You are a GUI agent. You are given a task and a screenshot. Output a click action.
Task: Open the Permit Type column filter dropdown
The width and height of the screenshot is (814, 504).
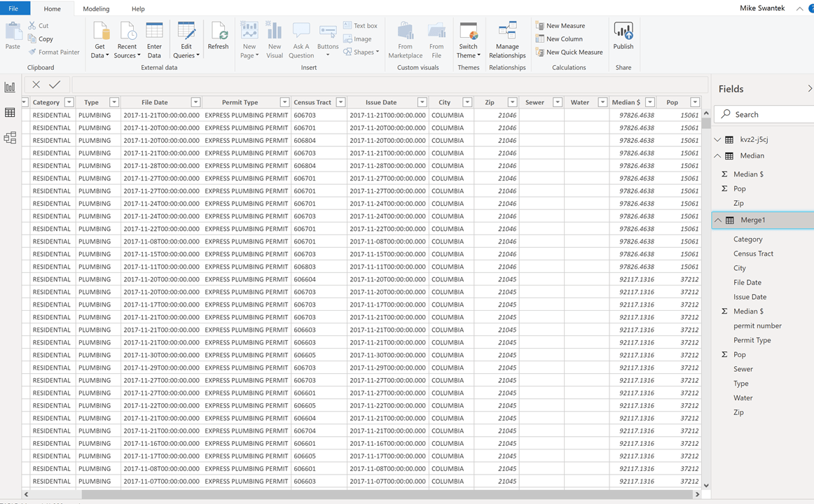pyautogui.click(x=284, y=102)
